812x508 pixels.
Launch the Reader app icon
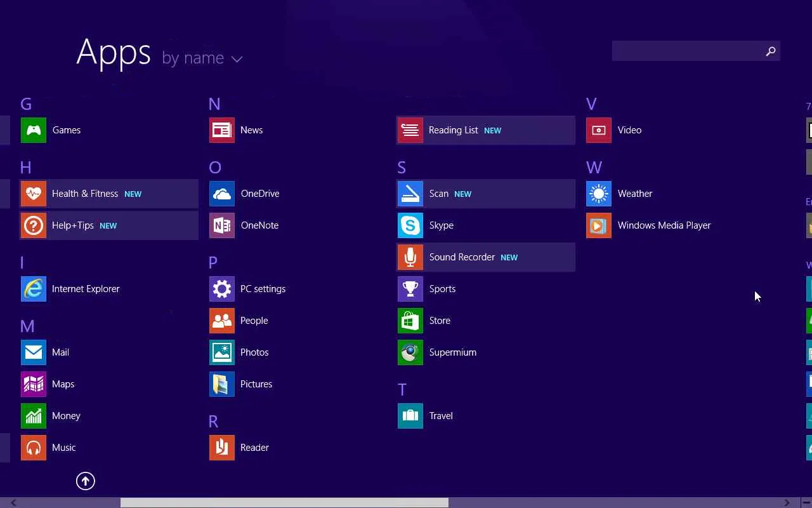pos(222,448)
